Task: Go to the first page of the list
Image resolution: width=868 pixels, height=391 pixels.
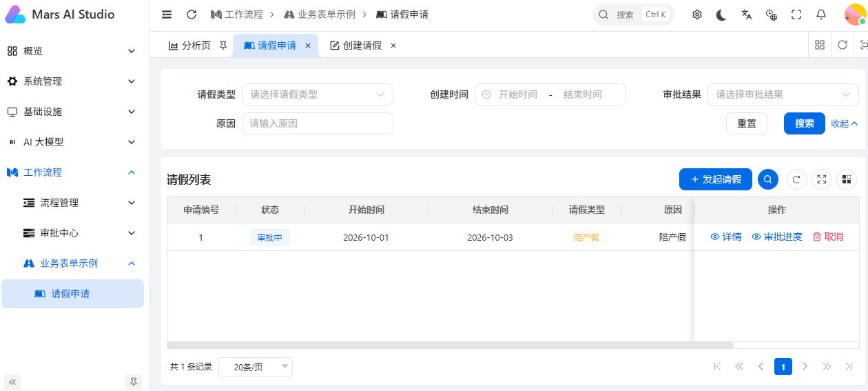Action: coord(717,366)
